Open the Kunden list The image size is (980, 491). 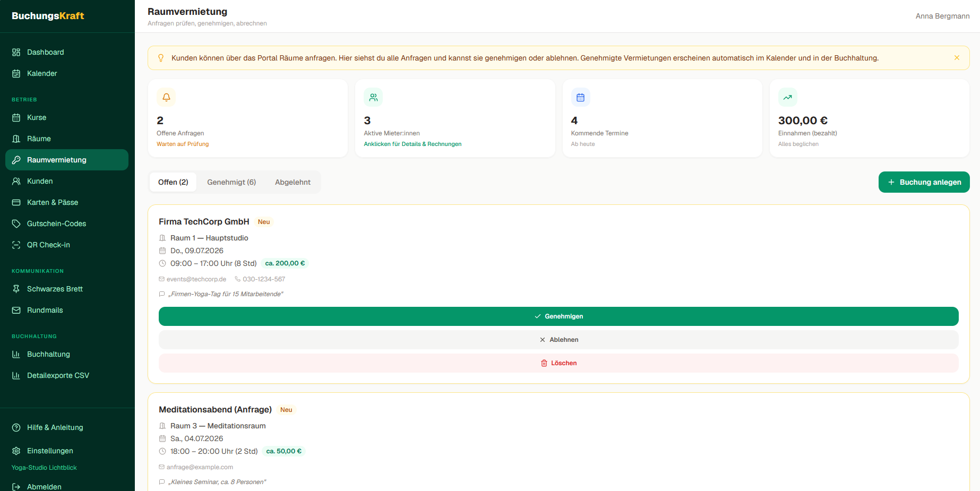pyautogui.click(x=67, y=181)
